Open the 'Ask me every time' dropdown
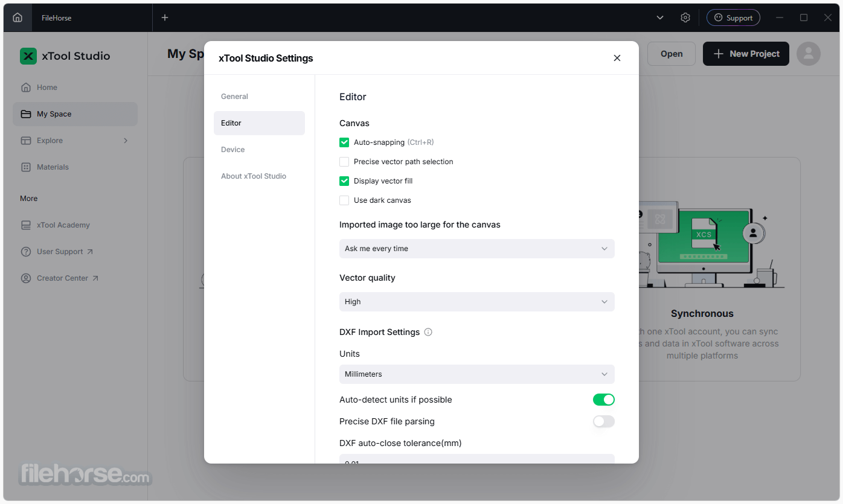 (x=477, y=249)
